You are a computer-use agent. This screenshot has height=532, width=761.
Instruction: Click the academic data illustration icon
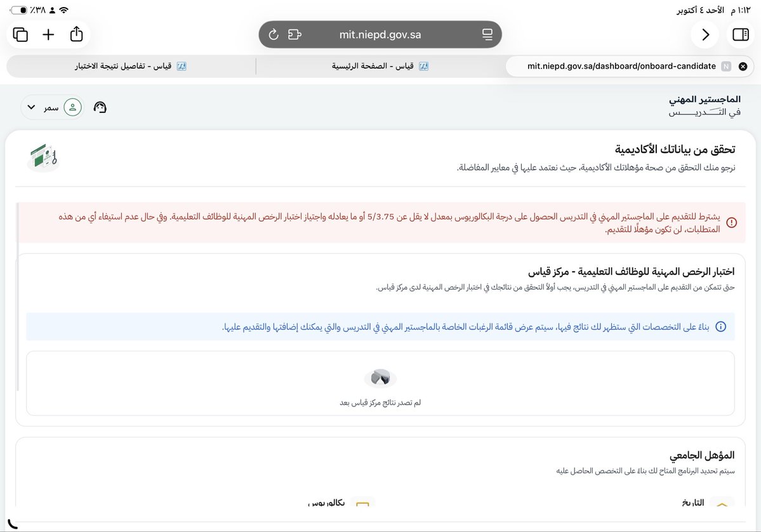[x=43, y=157]
